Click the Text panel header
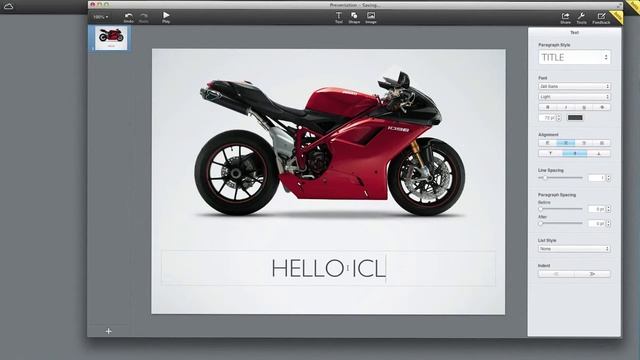 (574, 32)
